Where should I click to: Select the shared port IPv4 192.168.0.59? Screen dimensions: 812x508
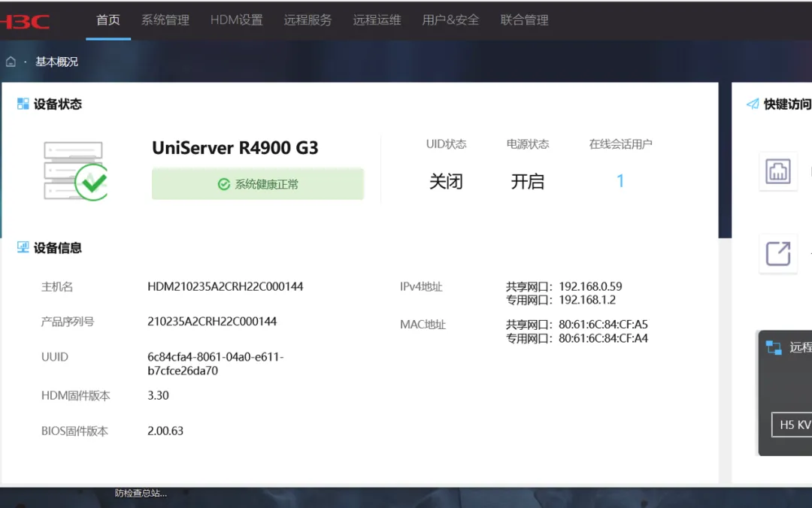coord(590,286)
